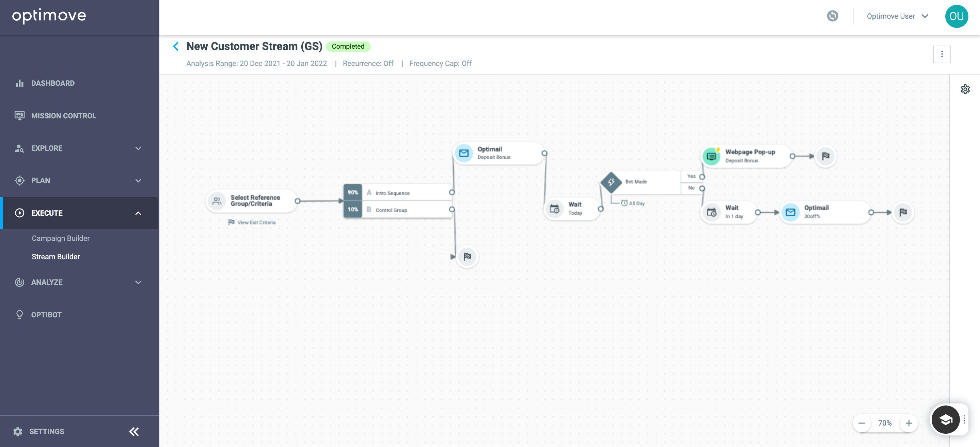Screen dimensions: 980x447
Task: Open the academy graduation cap widget
Action: point(945,420)
